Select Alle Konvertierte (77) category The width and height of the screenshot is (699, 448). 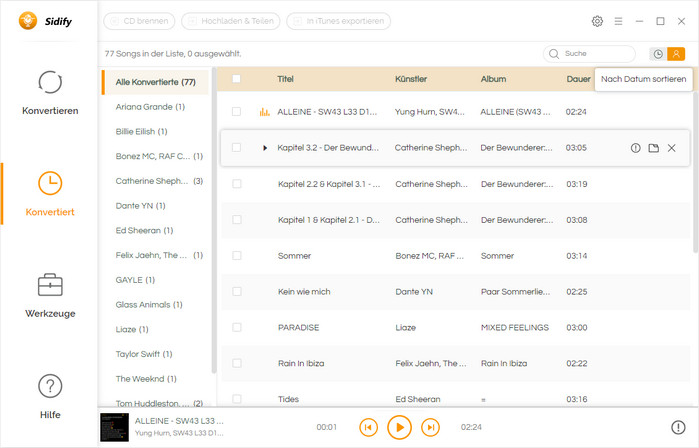(x=155, y=82)
